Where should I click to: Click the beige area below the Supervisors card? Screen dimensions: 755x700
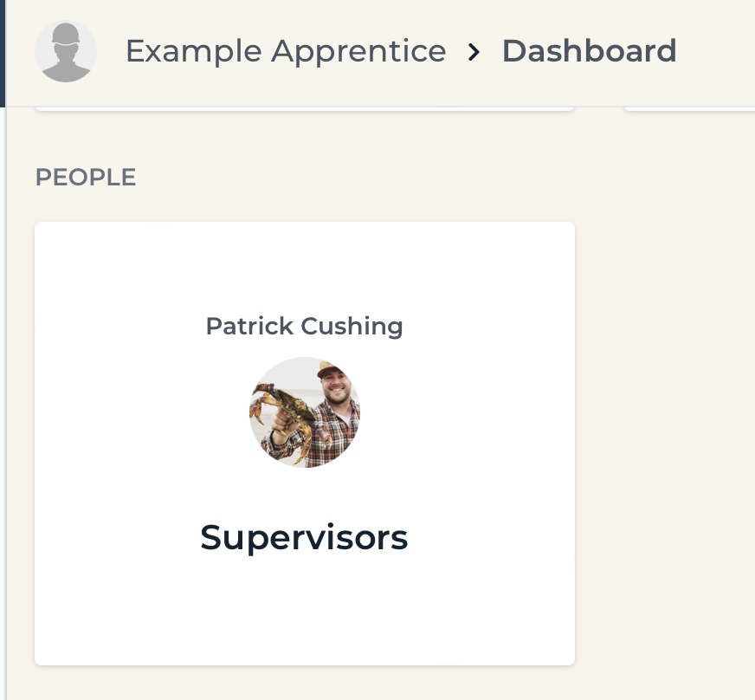click(305, 684)
